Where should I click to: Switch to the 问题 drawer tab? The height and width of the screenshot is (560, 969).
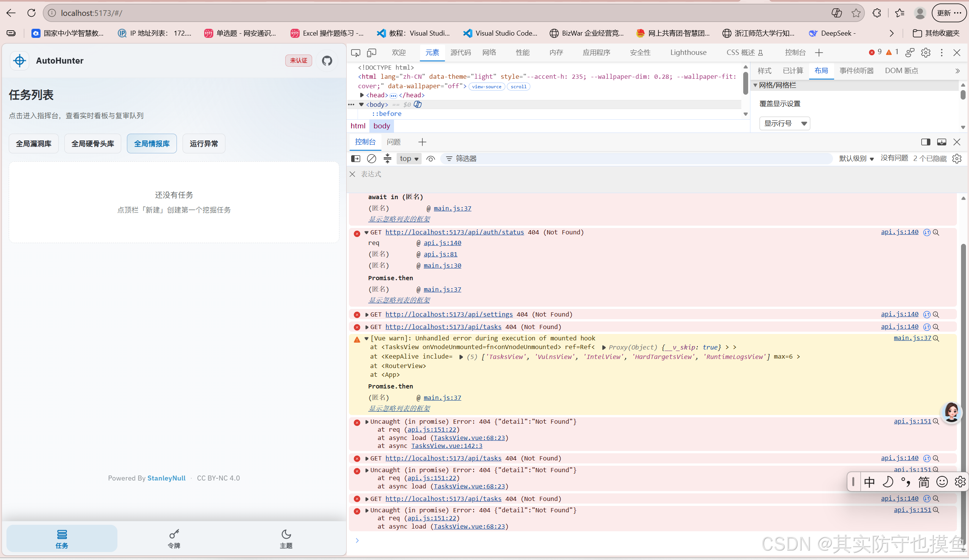click(394, 142)
